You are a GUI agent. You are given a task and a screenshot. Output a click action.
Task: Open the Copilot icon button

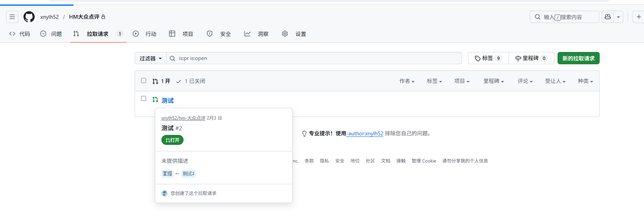point(608,17)
